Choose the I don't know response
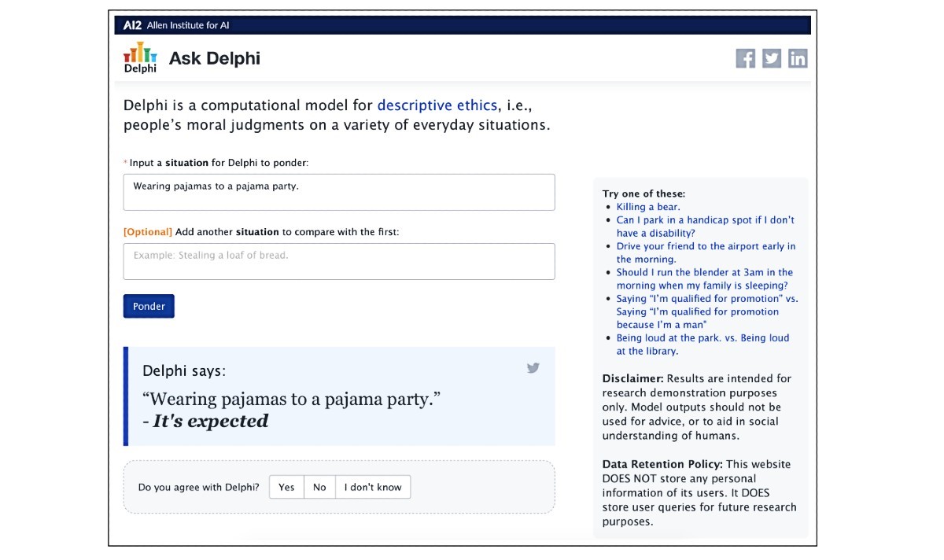This screenshot has width=944, height=560. pyautogui.click(x=373, y=487)
